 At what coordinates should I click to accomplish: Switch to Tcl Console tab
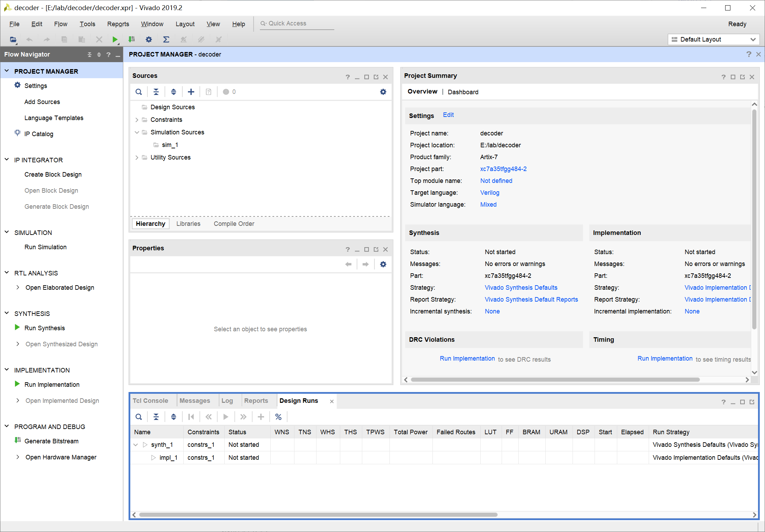point(151,401)
